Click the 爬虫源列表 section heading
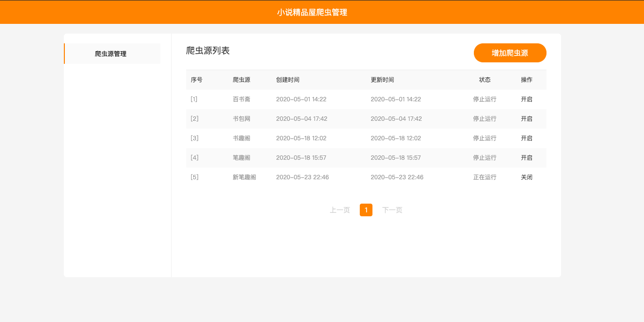 208,51
